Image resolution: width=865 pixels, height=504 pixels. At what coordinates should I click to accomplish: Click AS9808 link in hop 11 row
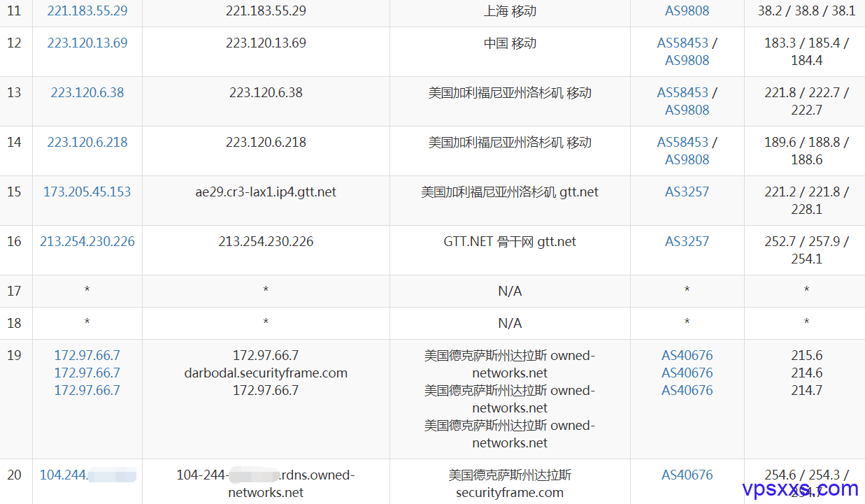tap(687, 11)
